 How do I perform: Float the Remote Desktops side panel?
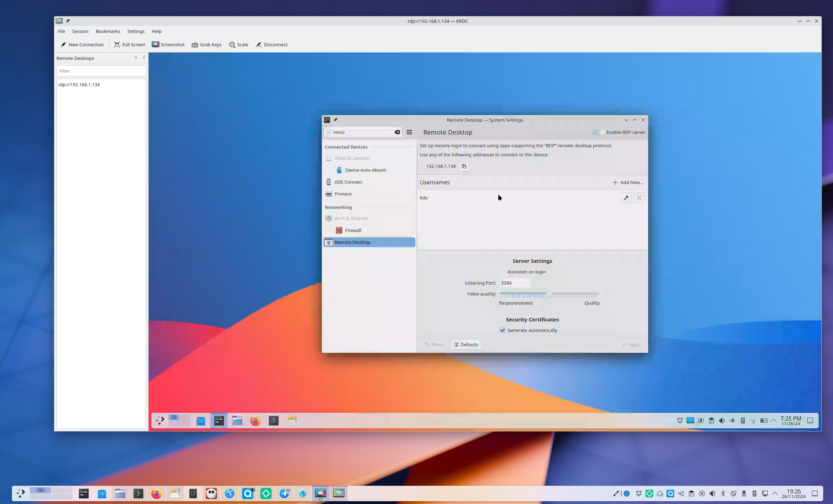point(136,57)
